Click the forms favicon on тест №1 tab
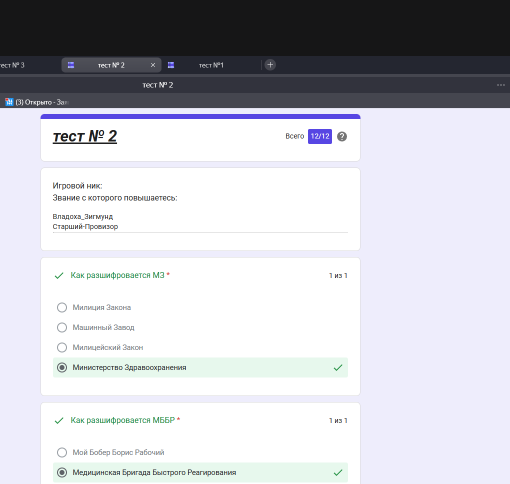Viewport: 510px width, 484px height. pos(171,65)
